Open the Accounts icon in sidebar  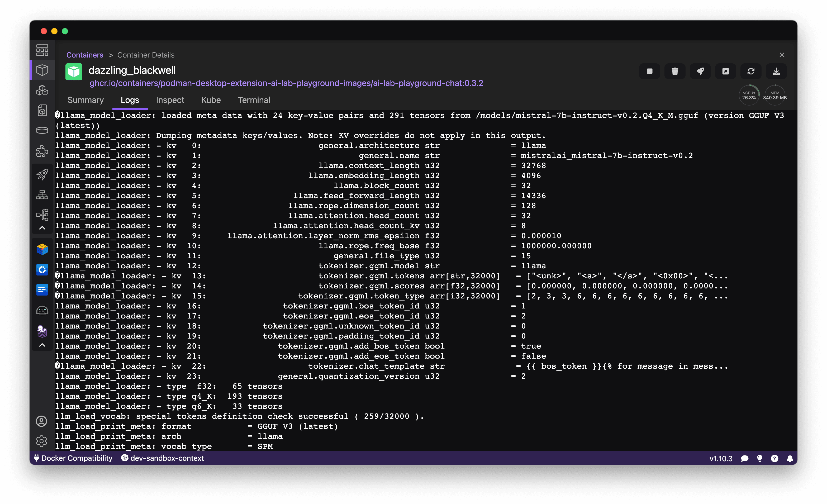point(42,421)
